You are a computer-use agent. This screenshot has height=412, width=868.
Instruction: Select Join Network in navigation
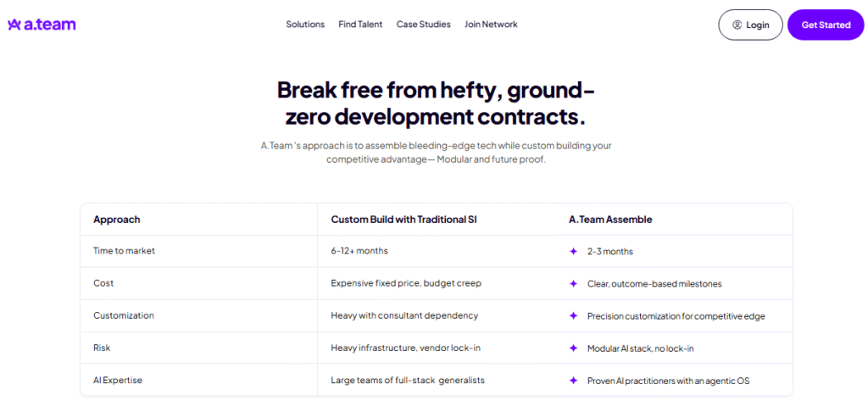pos(491,25)
